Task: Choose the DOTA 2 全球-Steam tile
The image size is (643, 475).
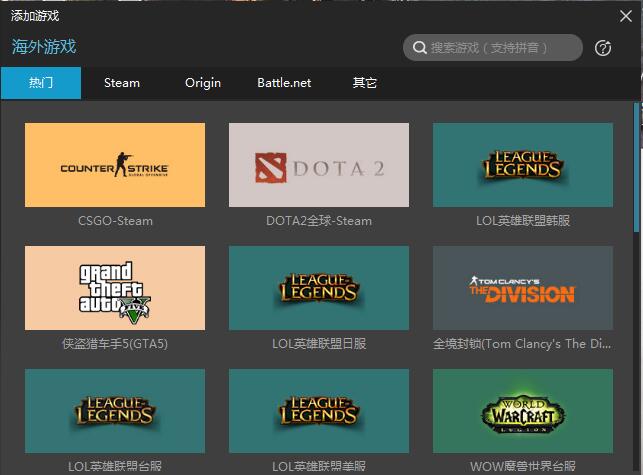Action: pos(319,165)
